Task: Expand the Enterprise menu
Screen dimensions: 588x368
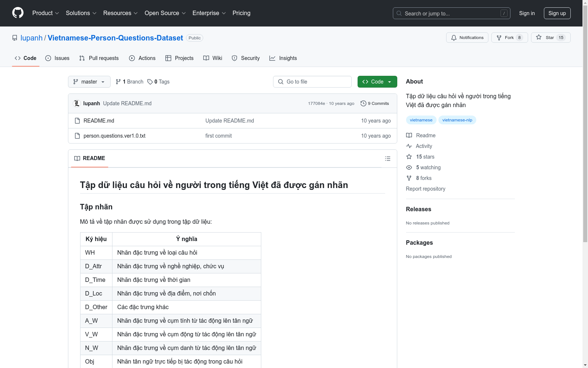Action: (x=209, y=13)
